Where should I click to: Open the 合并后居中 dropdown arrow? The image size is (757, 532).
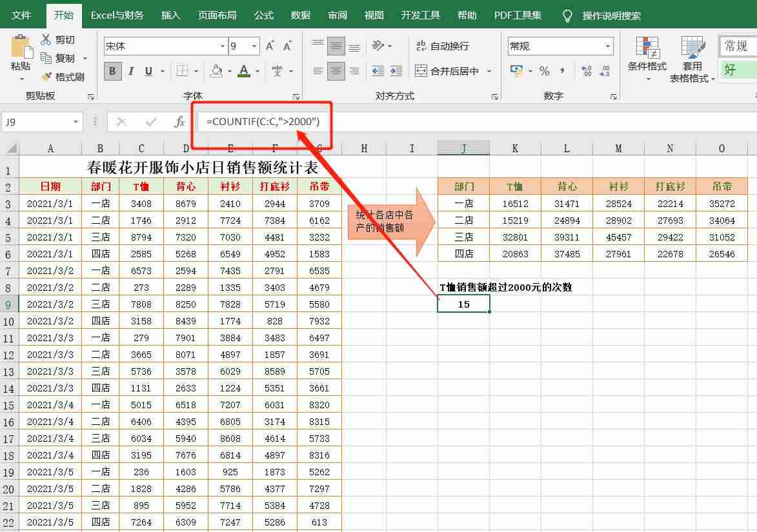tap(490, 71)
